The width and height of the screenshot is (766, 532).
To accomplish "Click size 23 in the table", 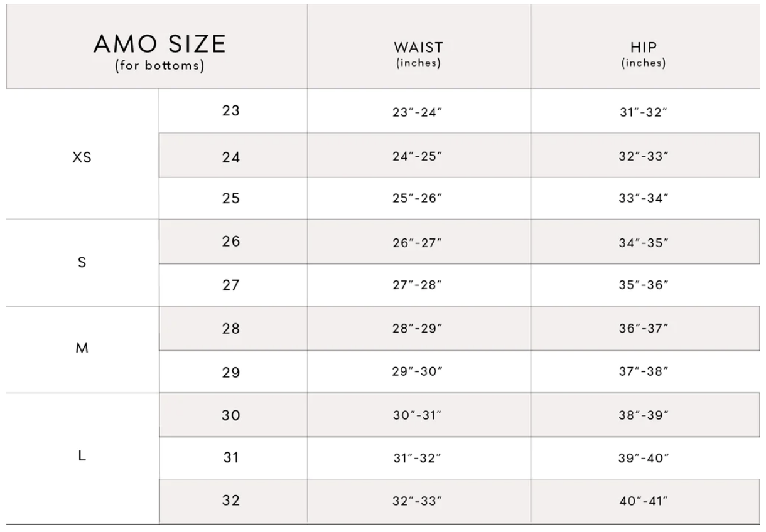I will [x=231, y=111].
